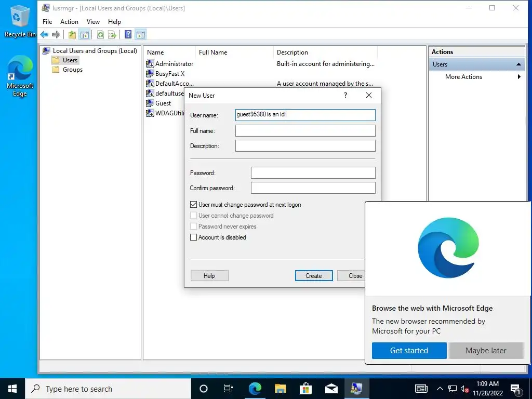Click the Cortana circle taskbar icon
The image size is (532, 399).
[203, 389]
